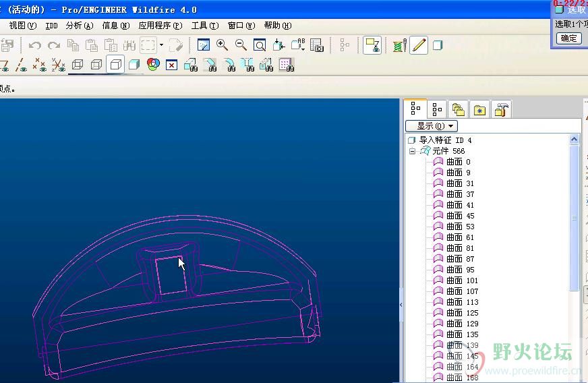588x383 pixels.
Task: Select 曲面 0 in tree
Action: [x=452, y=162]
